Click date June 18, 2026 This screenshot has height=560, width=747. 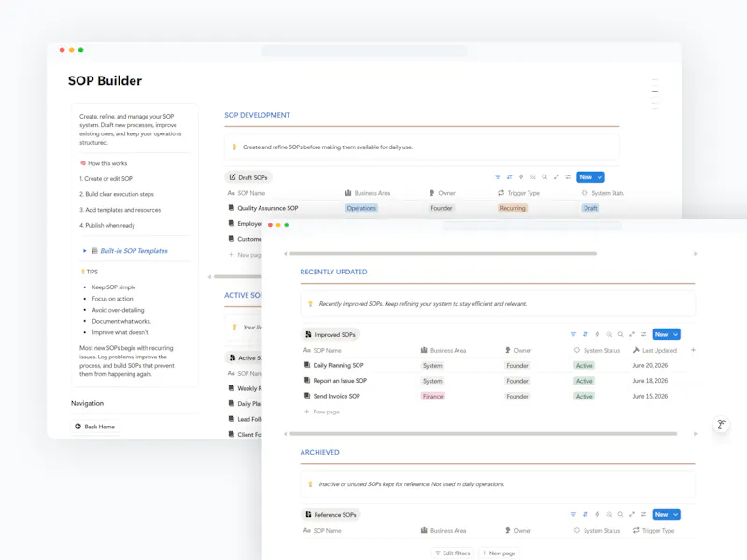[x=650, y=381]
